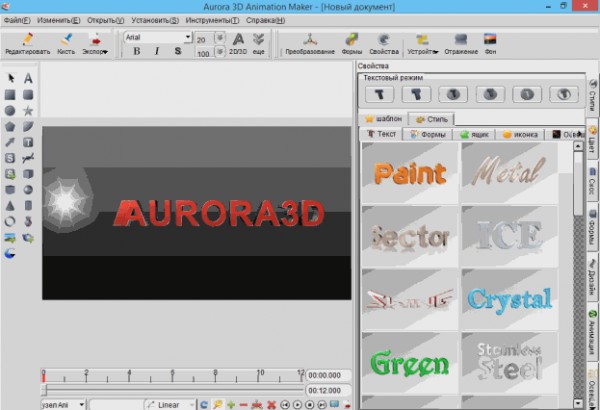The width and height of the screenshot is (600, 410).
Task: Click the play button in timeline
Action: [297, 405]
